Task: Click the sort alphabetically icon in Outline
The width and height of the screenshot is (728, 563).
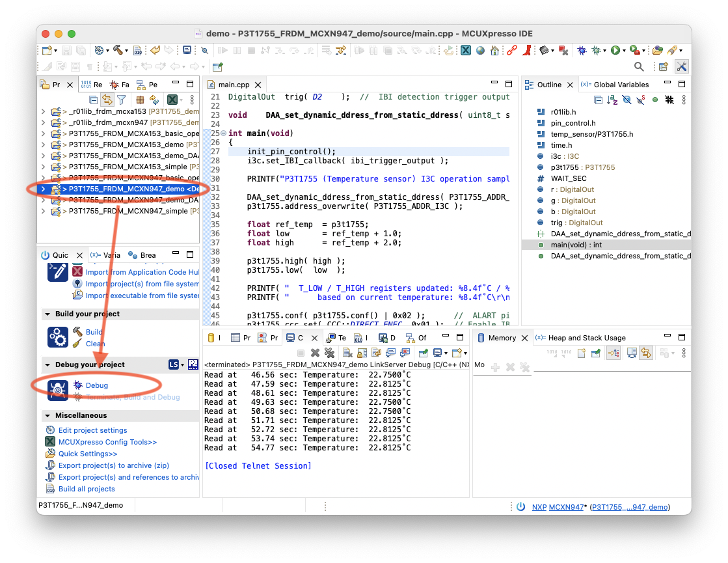Action: click(x=612, y=100)
